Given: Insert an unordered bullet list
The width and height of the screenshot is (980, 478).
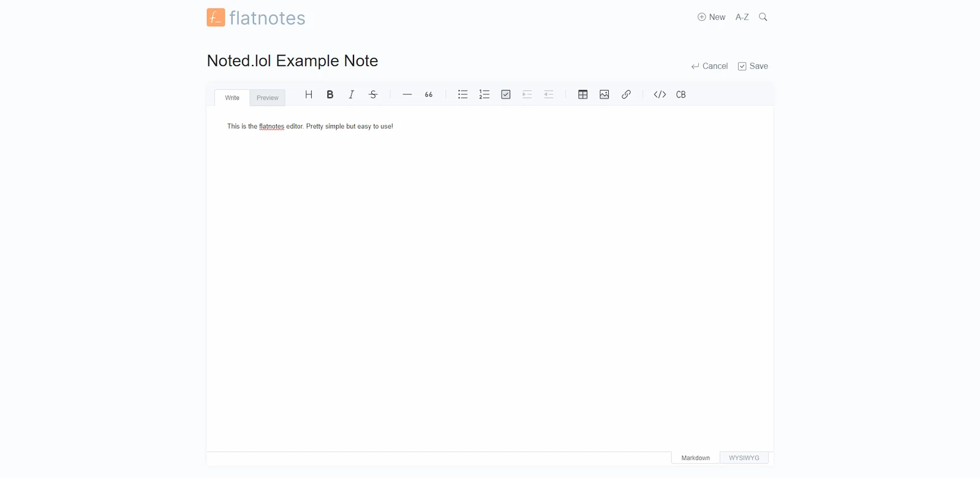Looking at the screenshot, I should click(463, 94).
